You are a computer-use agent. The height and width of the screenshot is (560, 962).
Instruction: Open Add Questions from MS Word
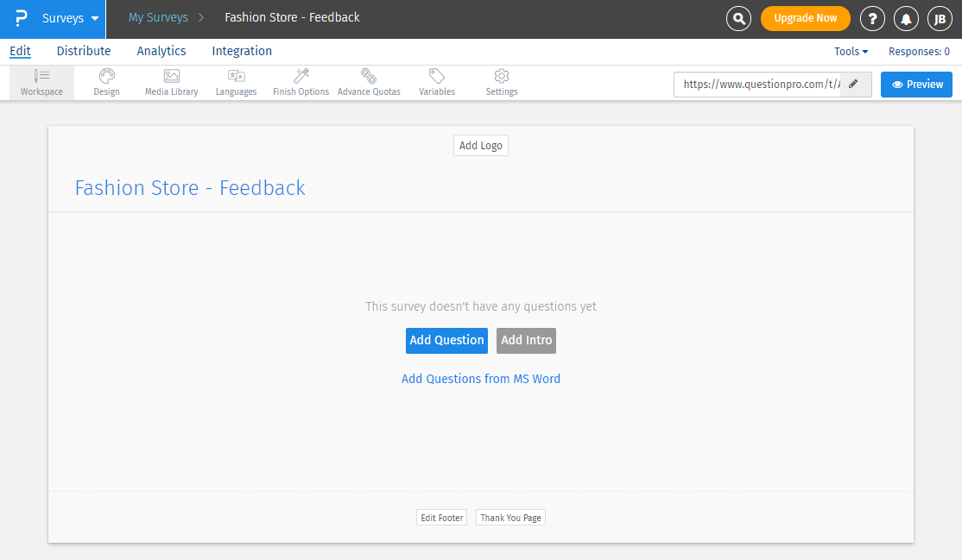pos(481,378)
